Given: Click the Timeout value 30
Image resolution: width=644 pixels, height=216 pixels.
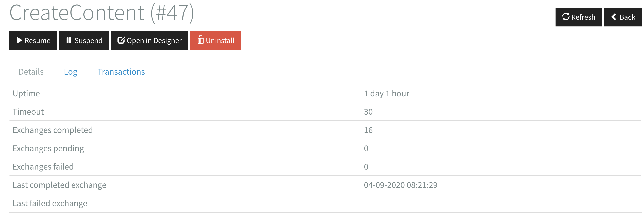Looking at the screenshot, I should (368, 112).
